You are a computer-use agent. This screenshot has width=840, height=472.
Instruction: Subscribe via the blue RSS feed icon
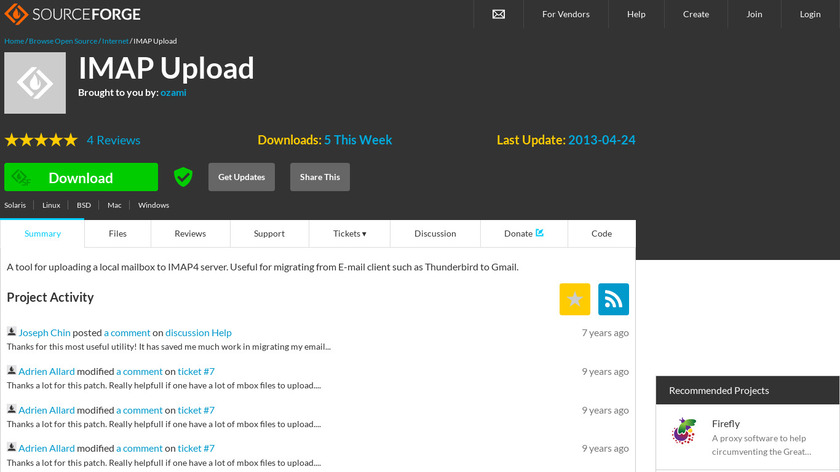(x=613, y=299)
